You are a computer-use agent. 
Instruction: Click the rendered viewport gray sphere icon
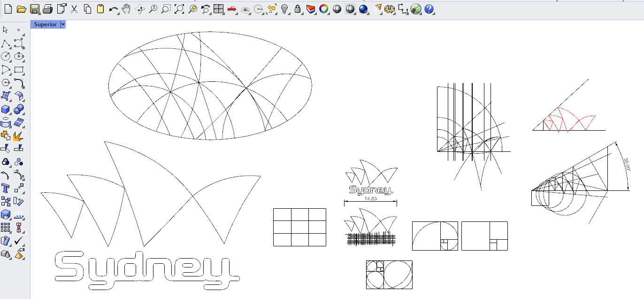350,9
